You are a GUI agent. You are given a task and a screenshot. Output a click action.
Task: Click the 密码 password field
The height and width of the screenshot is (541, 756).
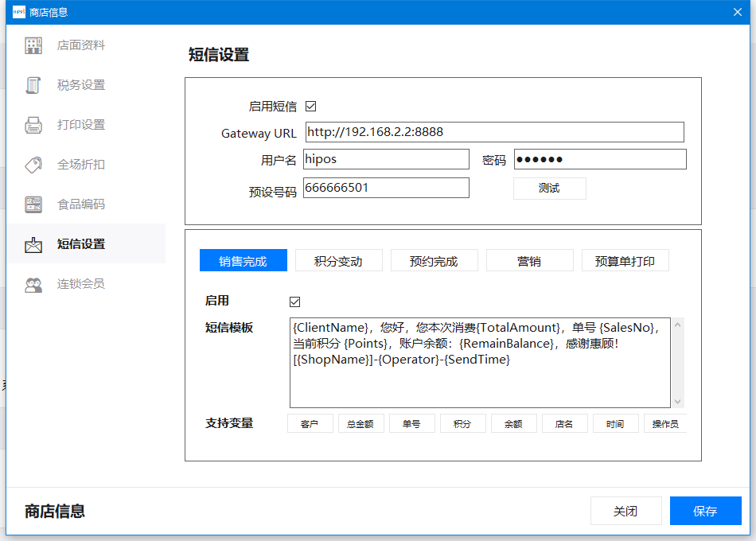(x=600, y=159)
